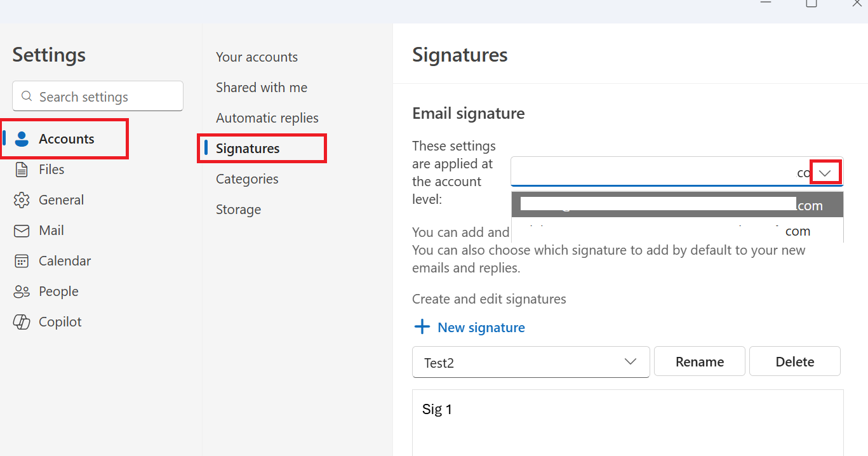The image size is (868, 456).
Task: Select the highlighted account in dropdown list
Action: tap(676, 205)
